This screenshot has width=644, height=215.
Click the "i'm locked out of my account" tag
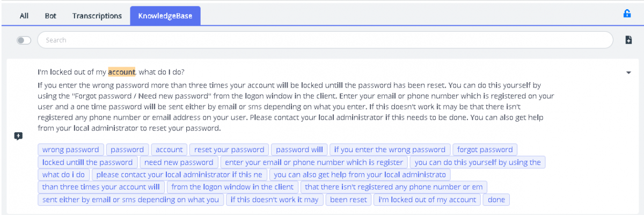point(427,200)
